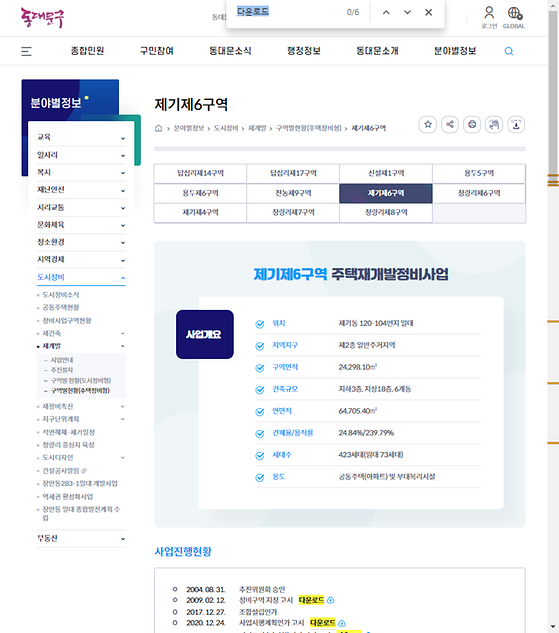
Task: Open 장안동283-1일대 개발사업 link
Action: 80,484
